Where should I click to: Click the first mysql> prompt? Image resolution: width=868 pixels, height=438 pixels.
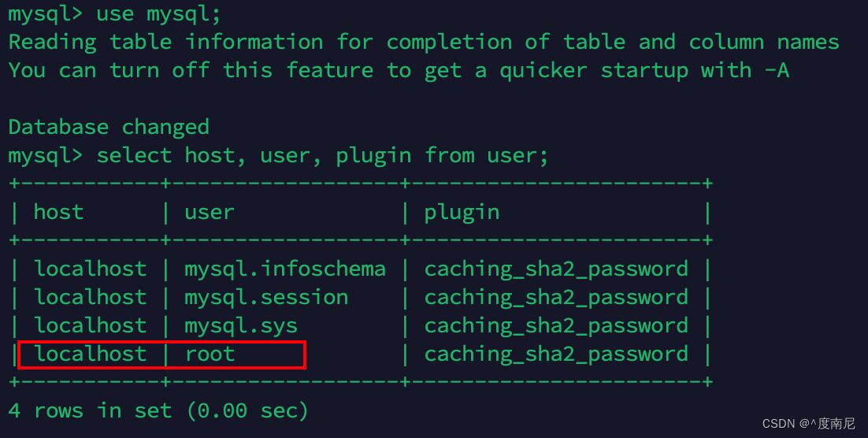46,14
